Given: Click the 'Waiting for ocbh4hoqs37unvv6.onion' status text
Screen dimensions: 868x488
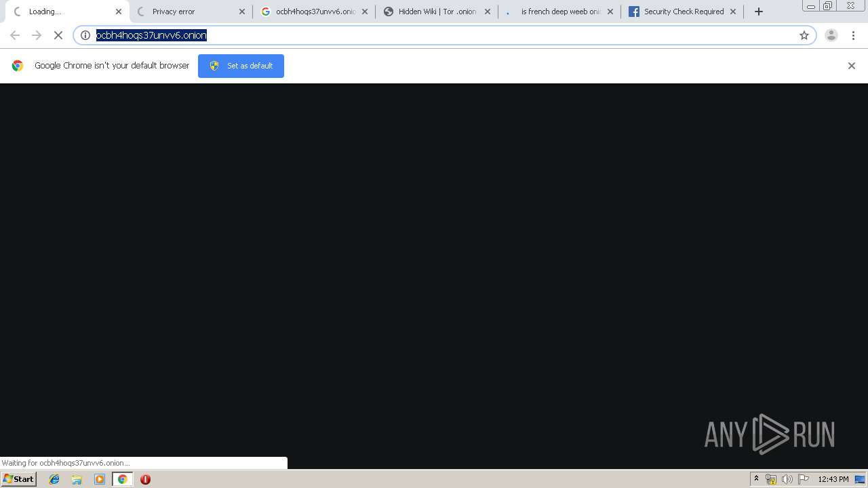Looking at the screenshot, I should click(x=66, y=463).
